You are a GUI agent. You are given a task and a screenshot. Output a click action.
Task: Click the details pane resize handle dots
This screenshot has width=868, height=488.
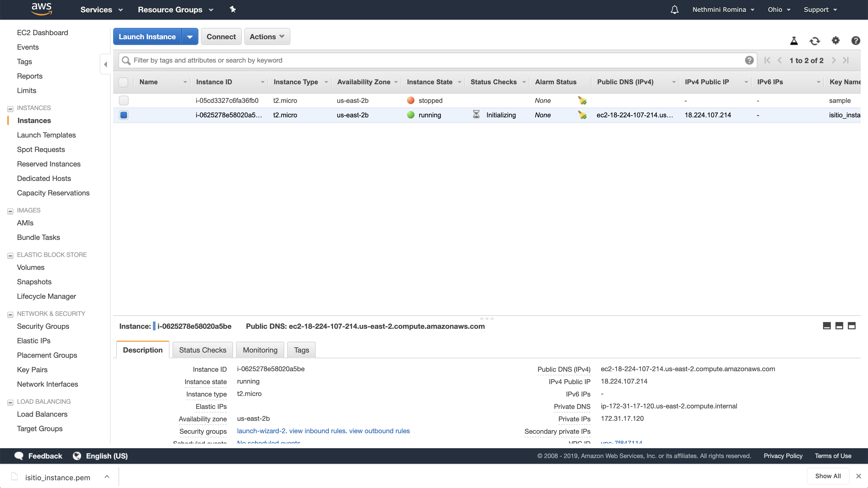(486, 318)
